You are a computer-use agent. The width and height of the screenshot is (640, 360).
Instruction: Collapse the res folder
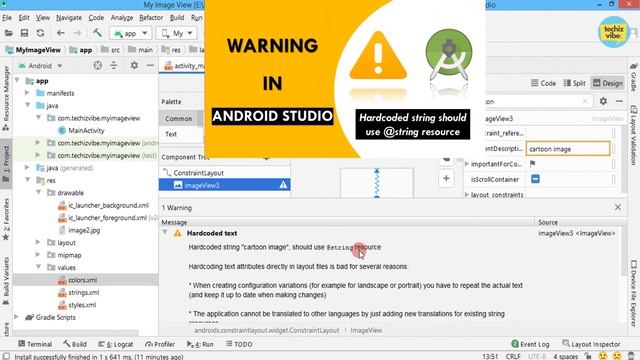tap(28, 180)
